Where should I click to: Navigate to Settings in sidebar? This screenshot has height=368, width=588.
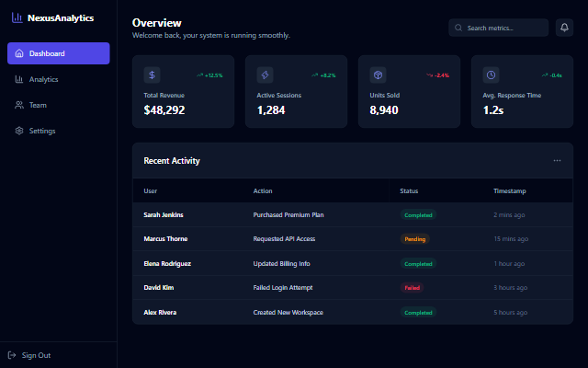coord(59,131)
